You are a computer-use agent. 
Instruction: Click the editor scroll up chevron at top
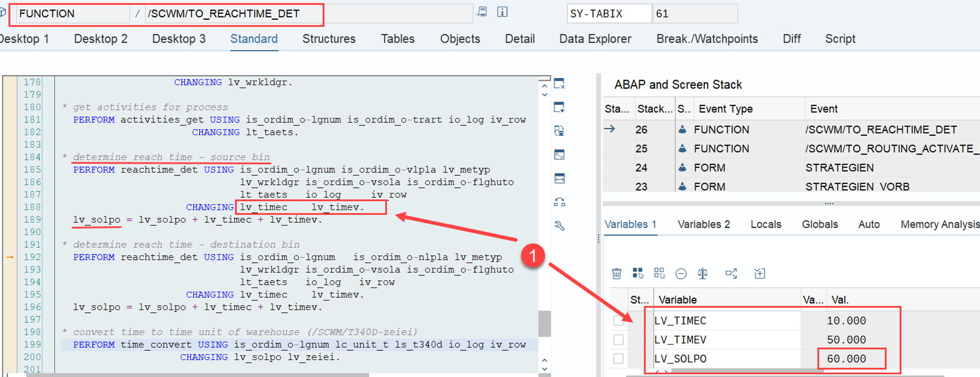(545, 85)
